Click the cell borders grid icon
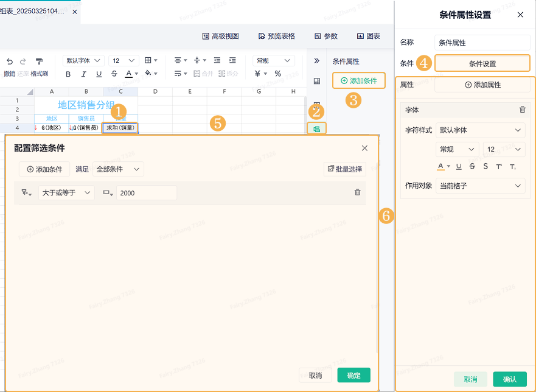Viewport: 536px width, 392px height. pyautogui.click(x=148, y=60)
